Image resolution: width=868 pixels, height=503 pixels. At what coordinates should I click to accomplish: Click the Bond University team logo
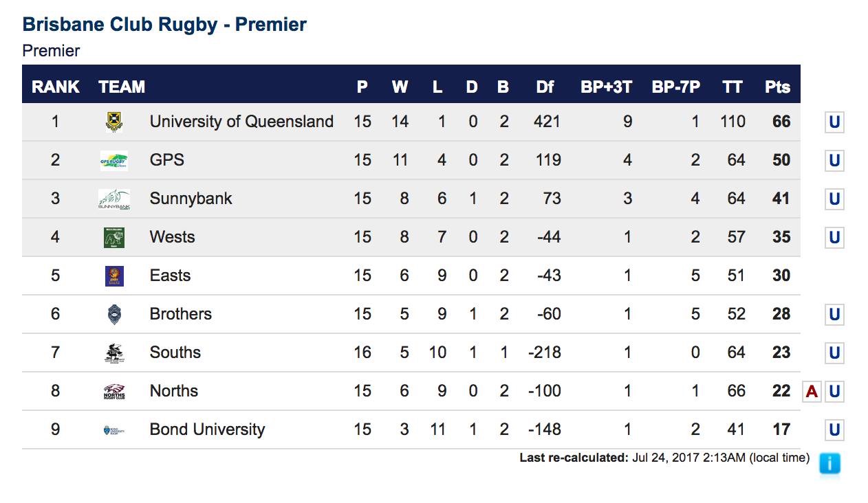pos(113,430)
